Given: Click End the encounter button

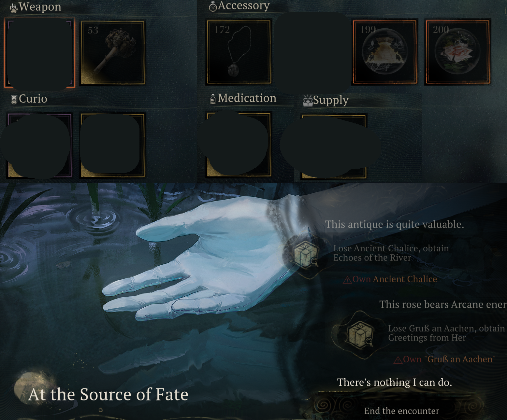Looking at the screenshot, I should click(401, 411).
